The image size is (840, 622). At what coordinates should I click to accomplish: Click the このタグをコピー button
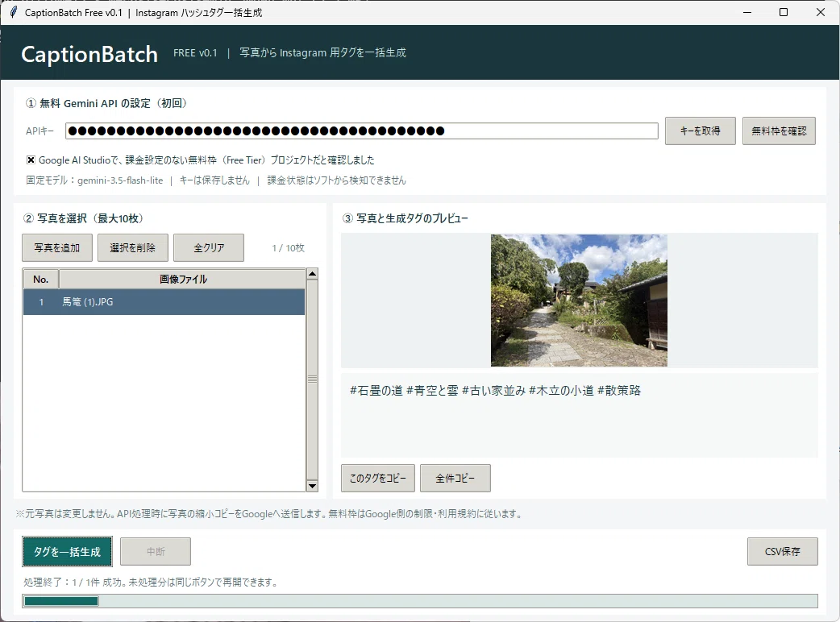378,478
